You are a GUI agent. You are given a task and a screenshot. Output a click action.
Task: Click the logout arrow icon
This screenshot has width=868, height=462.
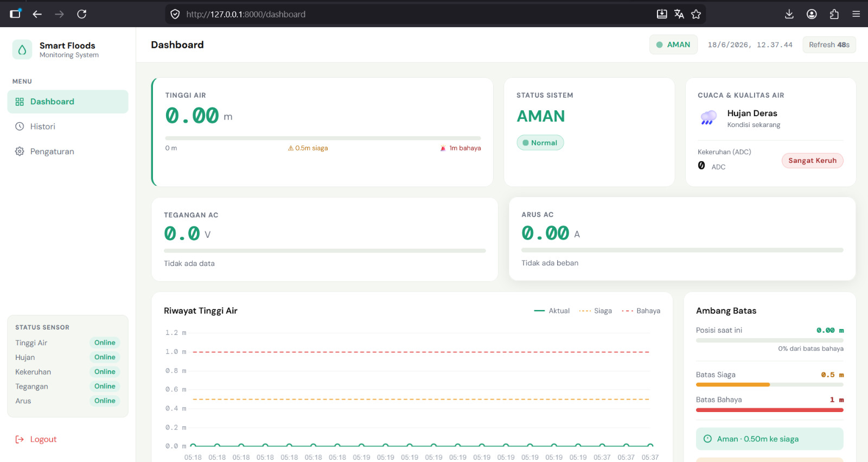[20, 439]
